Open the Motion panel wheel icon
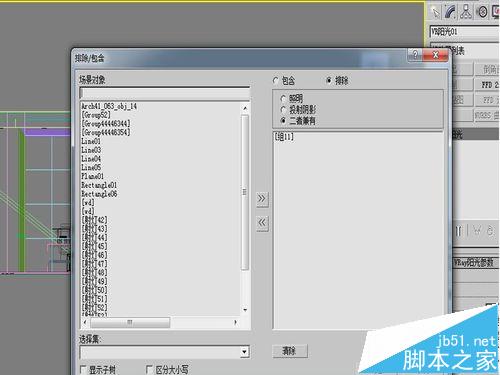 click(x=482, y=12)
